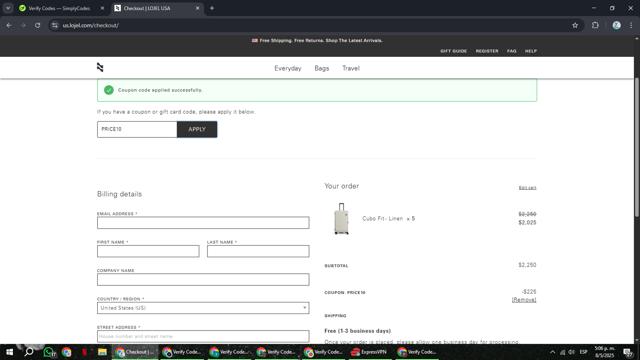Click the 'Coupon code applied successfully' message
Screen dimensions: 640x360
(x=160, y=90)
